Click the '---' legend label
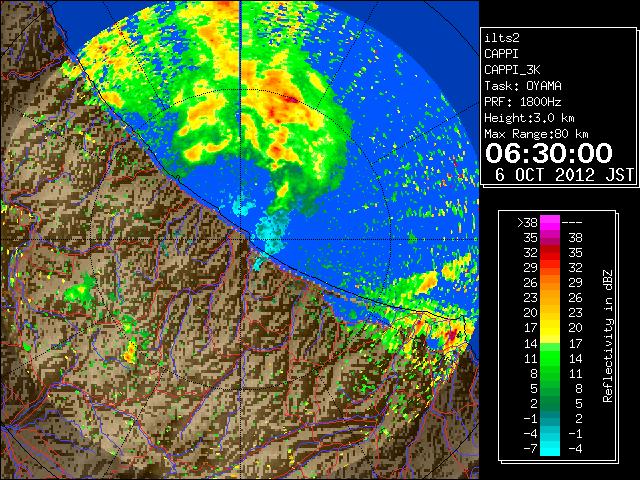Image resolution: width=640 pixels, height=480 pixels. tap(572, 222)
